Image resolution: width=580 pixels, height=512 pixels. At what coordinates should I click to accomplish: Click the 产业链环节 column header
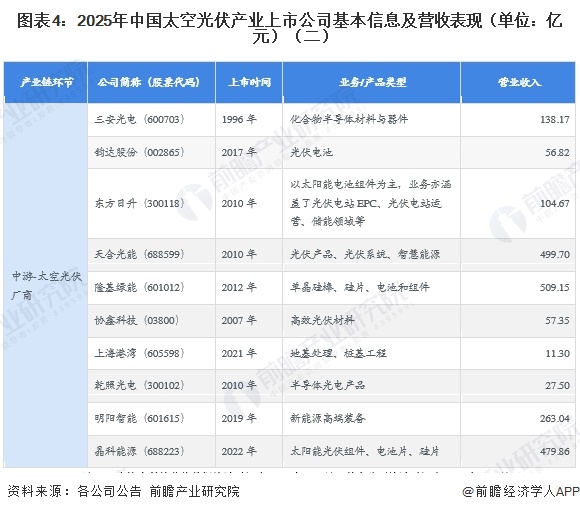pyautogui.click(x=46, y=82)
